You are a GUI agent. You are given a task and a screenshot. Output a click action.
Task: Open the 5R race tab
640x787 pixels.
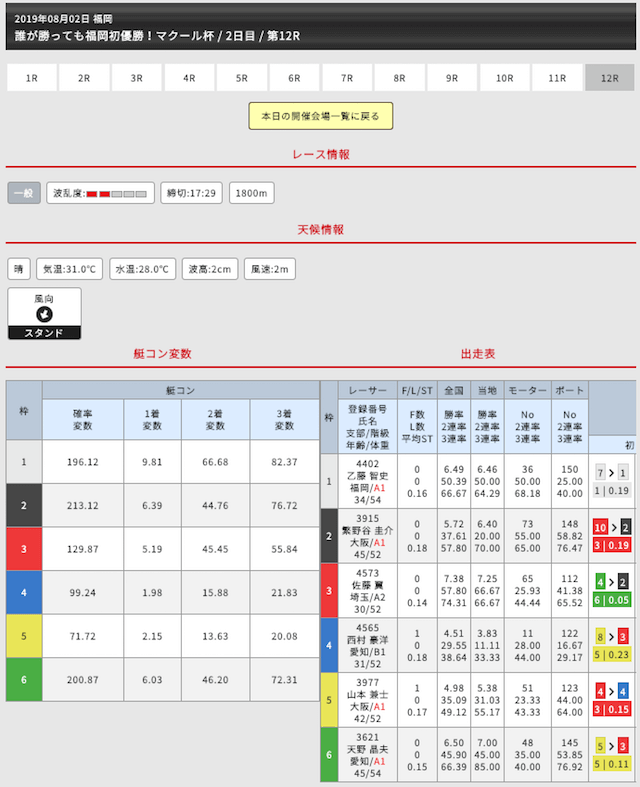pos(242,78)
